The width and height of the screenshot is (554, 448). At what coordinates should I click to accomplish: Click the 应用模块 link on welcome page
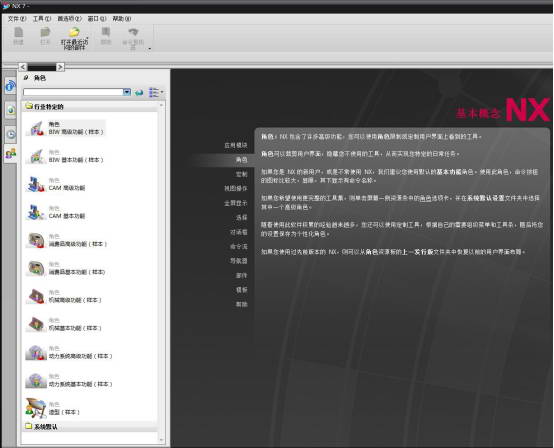point(236,145)
